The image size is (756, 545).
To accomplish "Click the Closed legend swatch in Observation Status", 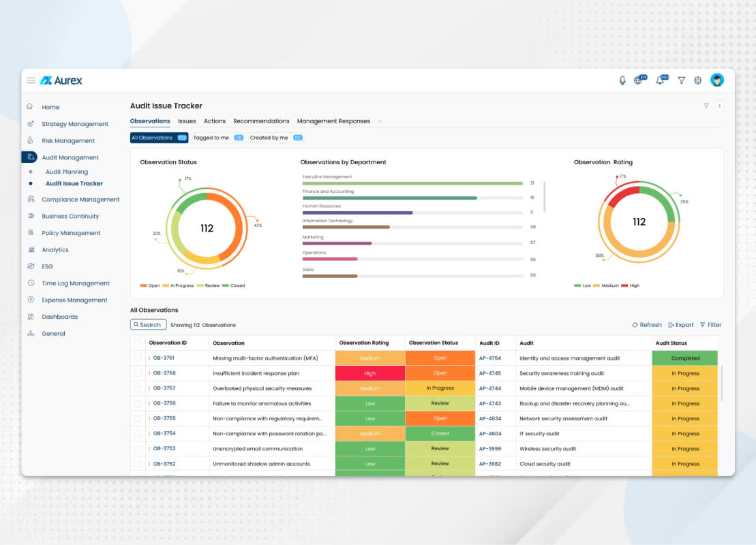I will pos(225,285).
